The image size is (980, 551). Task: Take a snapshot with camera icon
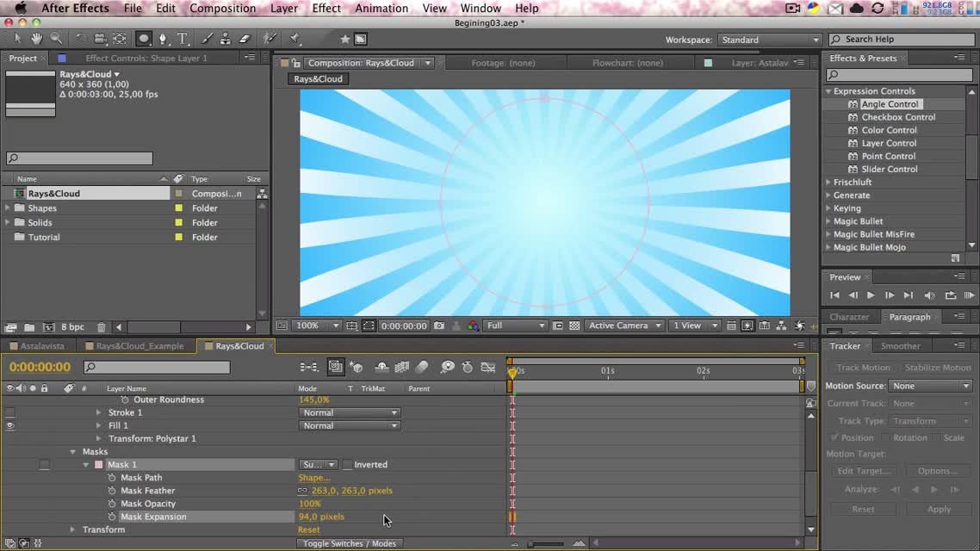pos(439,325)
